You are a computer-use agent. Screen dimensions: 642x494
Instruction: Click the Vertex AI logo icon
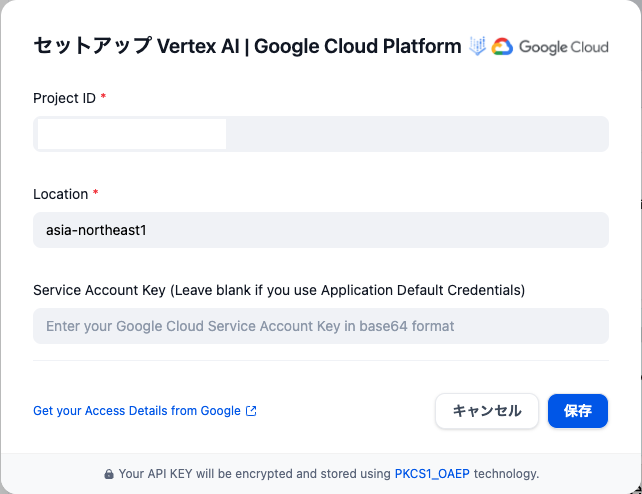(x=478, y=46)
